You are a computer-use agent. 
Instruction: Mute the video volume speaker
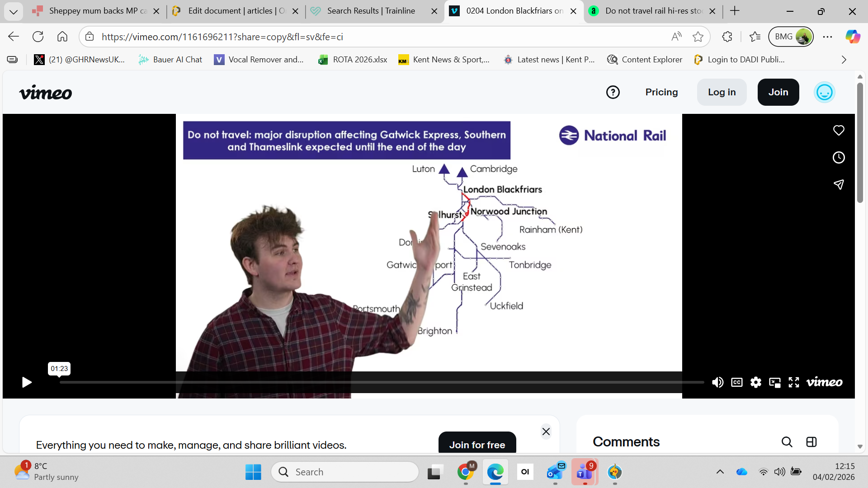tap(717, 382)
